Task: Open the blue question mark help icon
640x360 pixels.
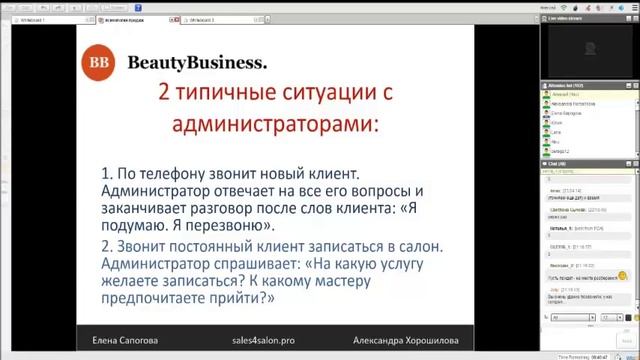Action: tap(138, 8)
